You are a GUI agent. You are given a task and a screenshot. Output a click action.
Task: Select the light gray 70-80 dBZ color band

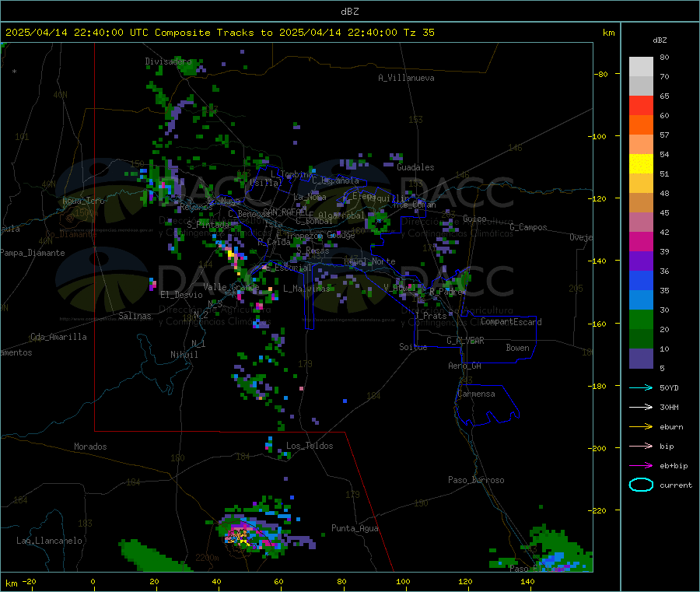point(641,67)
